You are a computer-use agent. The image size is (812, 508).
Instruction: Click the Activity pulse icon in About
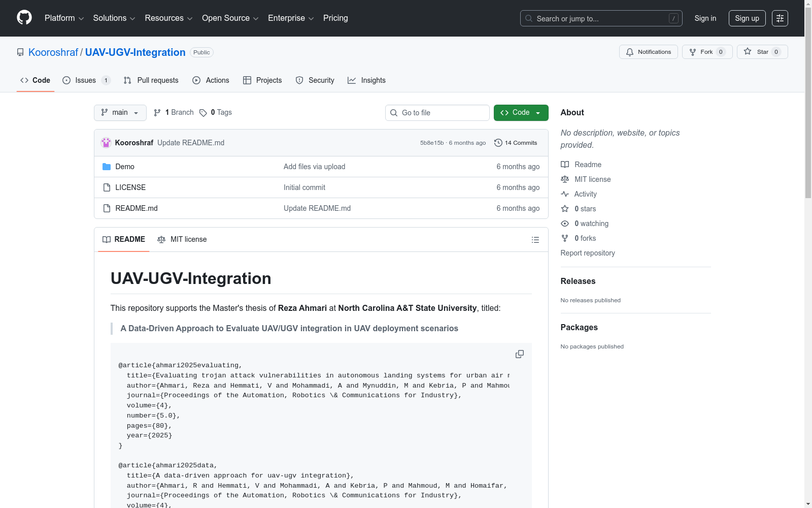pyautogui.click(x=565, y=194)
